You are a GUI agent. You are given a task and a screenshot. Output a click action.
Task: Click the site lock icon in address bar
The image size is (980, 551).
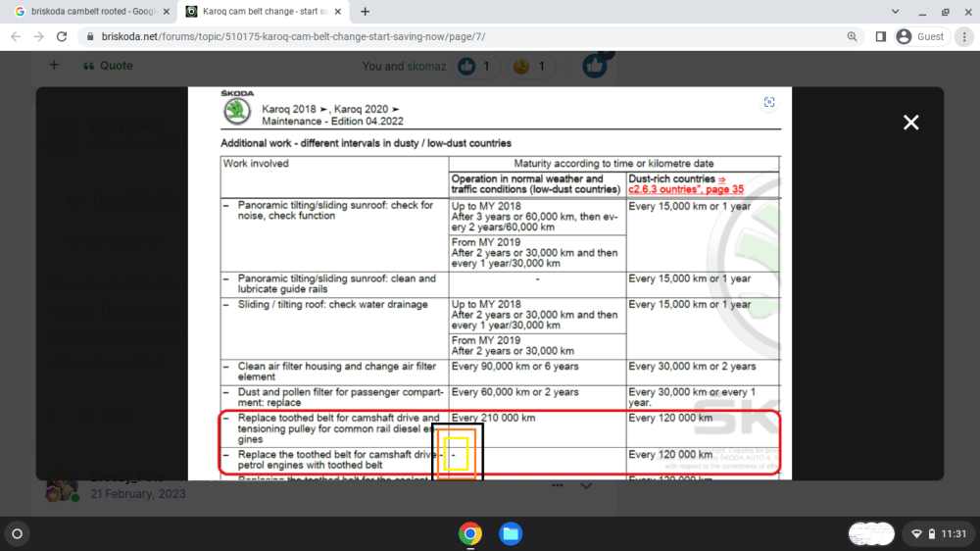pyautogui.click(x=90, y=37)
